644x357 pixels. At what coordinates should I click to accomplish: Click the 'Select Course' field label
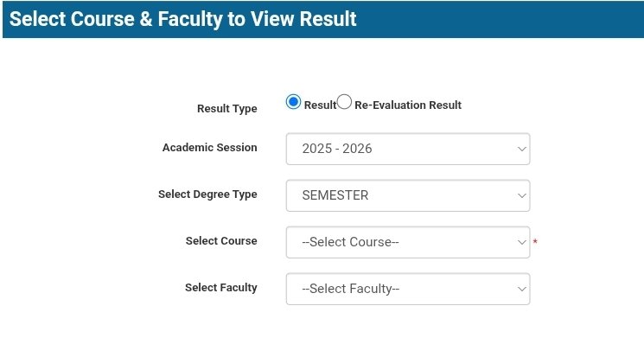point(220,241)
